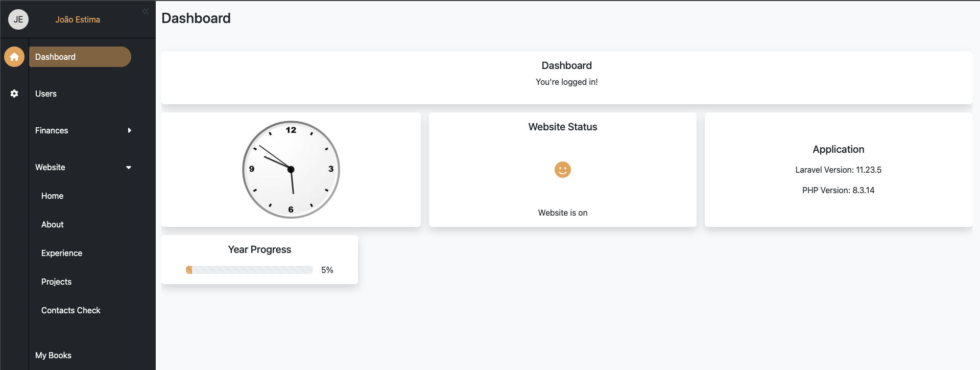Click the Year Progress heading

pyautogui.click(x=259, y=249)
